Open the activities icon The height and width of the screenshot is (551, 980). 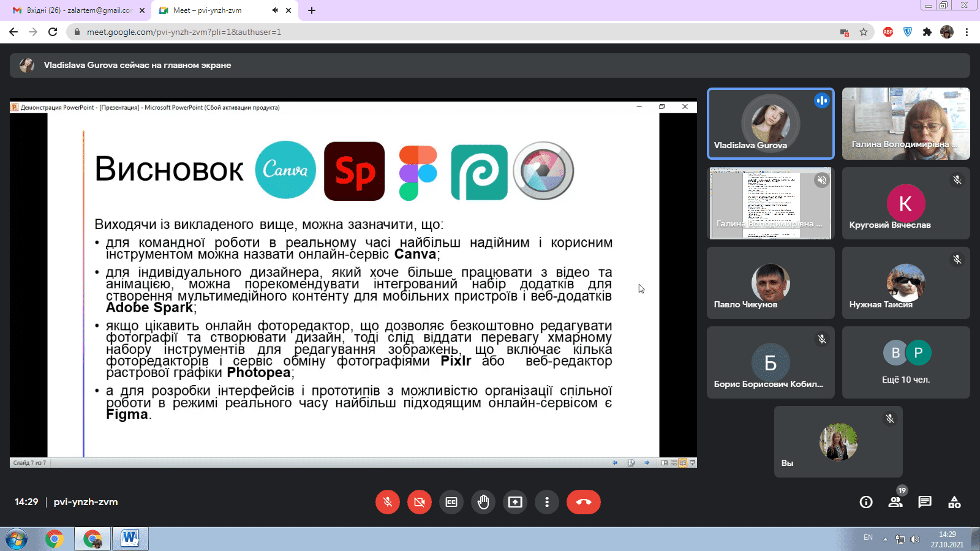[x=954, y=502]
